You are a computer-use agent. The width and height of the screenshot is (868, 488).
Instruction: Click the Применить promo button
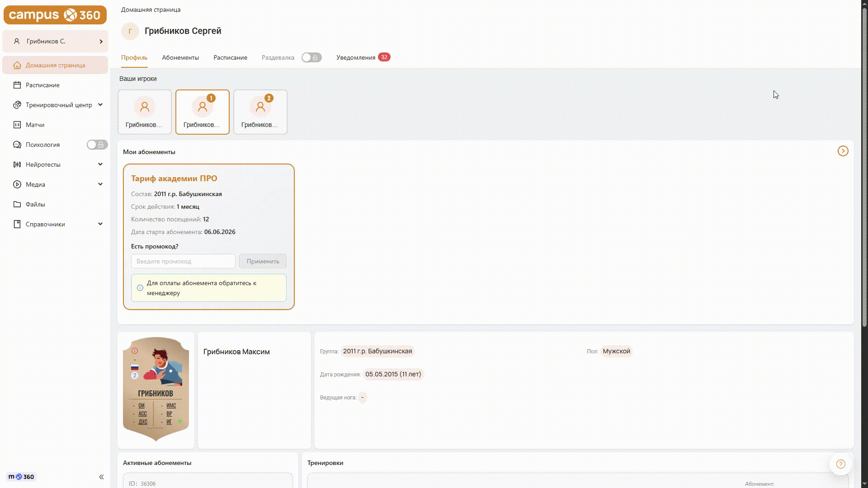coord(263,261)
